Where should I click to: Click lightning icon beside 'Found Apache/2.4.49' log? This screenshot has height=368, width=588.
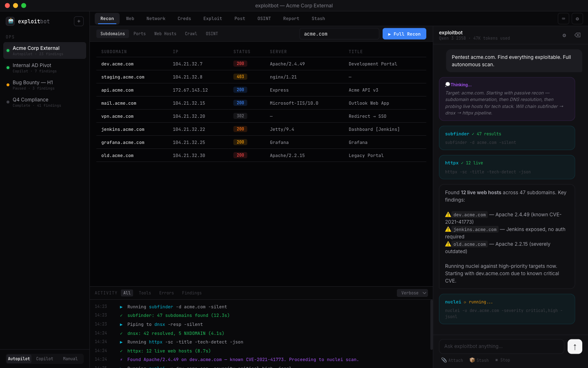[121, 360]
